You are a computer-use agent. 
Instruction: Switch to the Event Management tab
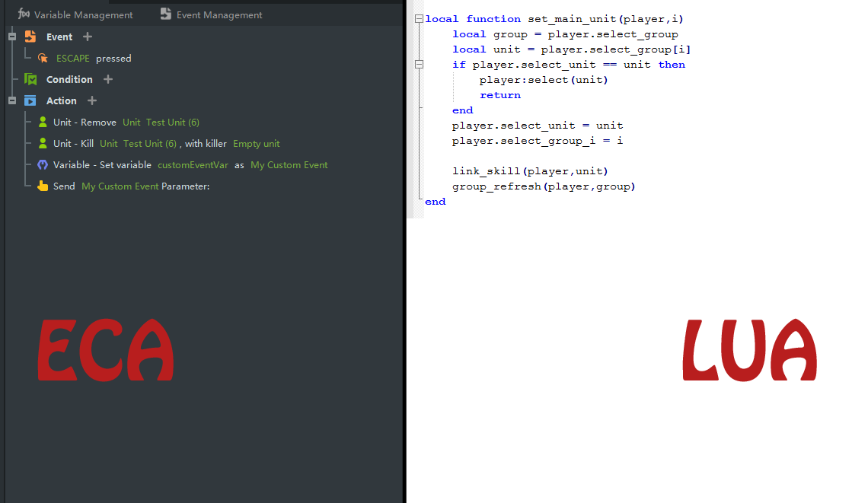(211, 14)
